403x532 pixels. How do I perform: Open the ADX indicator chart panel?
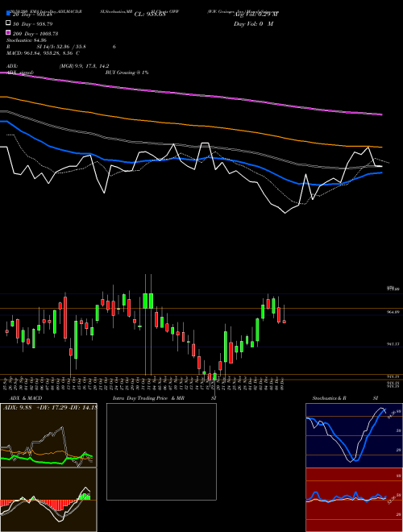click(48, 435)
